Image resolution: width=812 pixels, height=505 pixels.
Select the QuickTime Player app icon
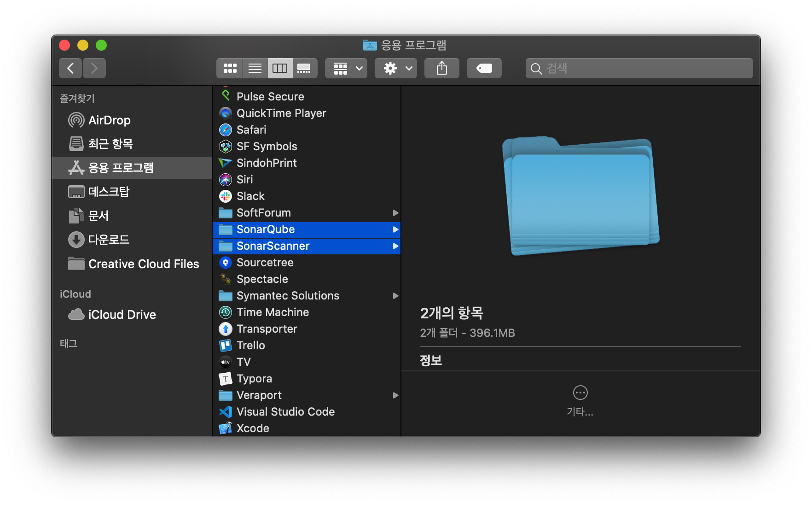click(x=226, y=113)
